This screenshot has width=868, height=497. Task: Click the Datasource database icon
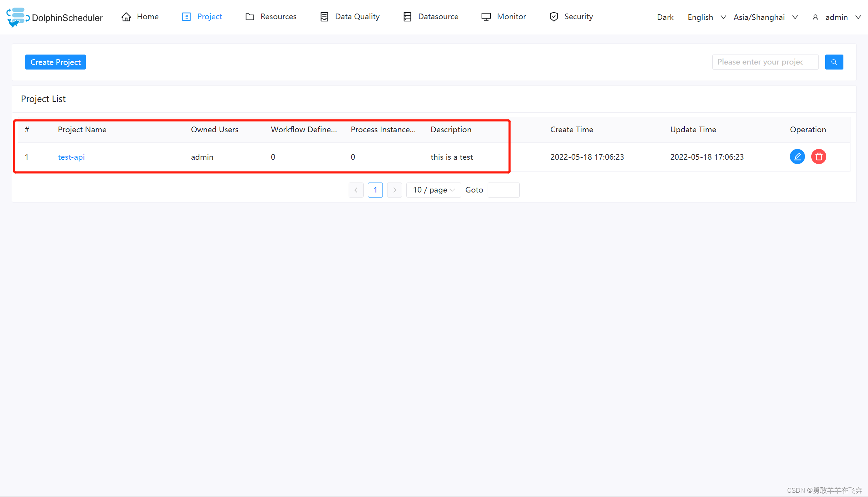click(408, 17)
